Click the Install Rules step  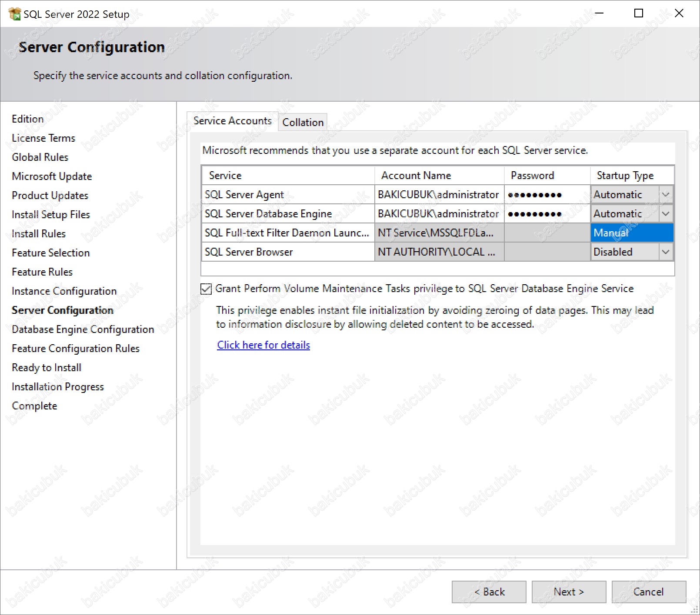tap(39, 234)
